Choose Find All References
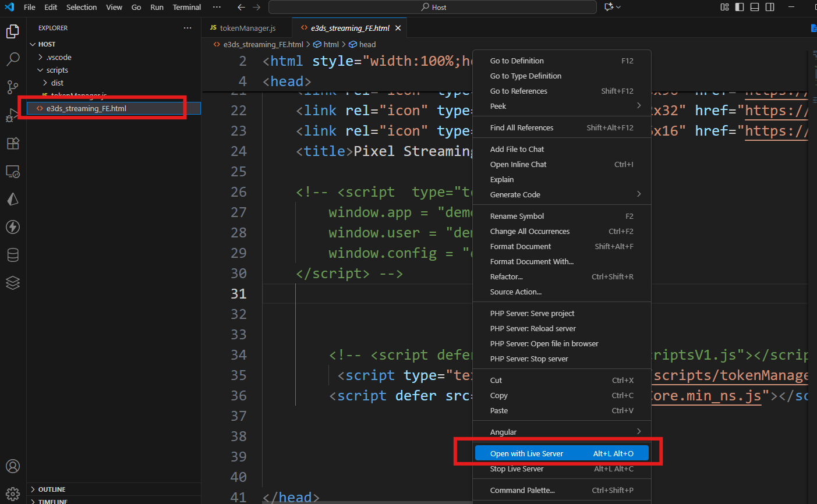Screen dimensions: 817x504 [561, 127]
